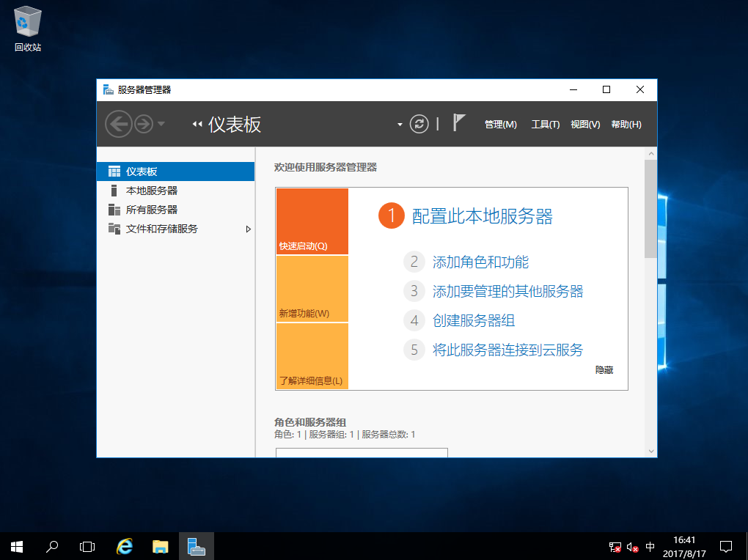Click the step 5 circle
This screenshot has width=748, height=560.
tap(414, 350)
